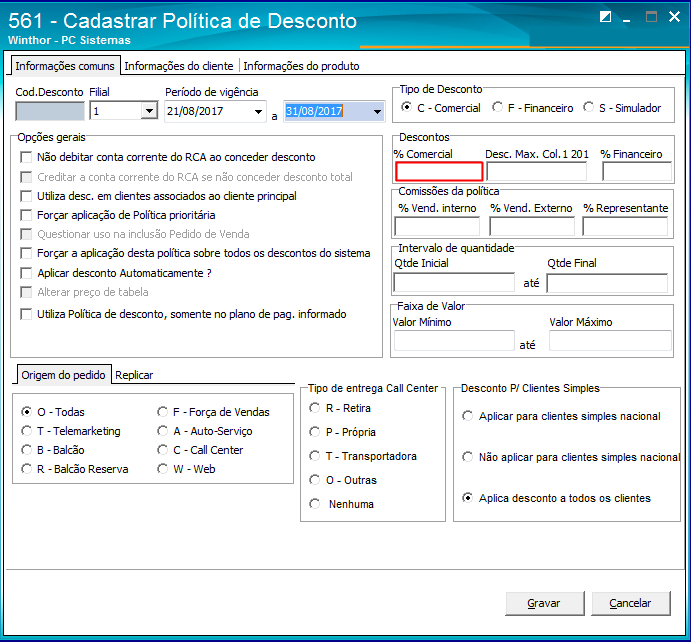
Task: Check Não debitar conta corrente do RCA
Action: tap(26, 157)
